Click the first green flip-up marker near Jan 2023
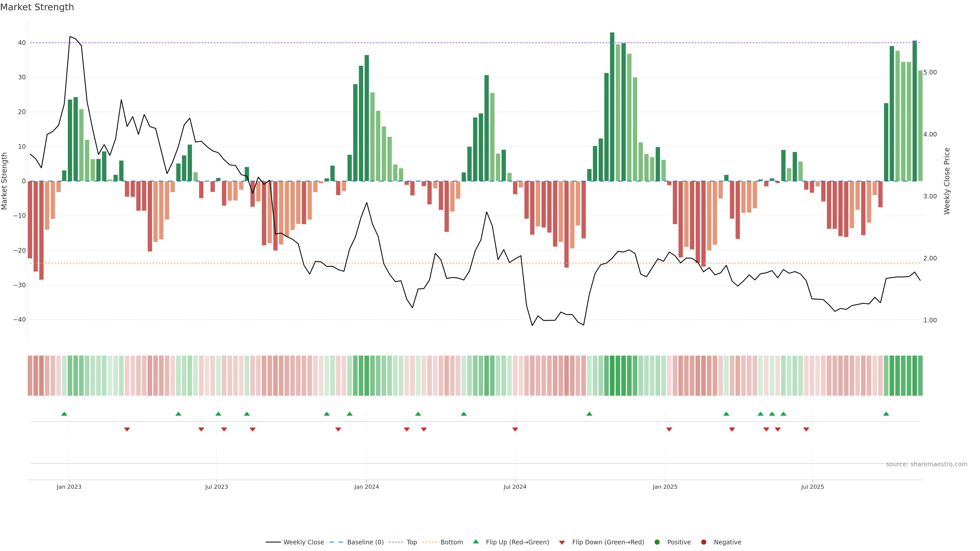Image resolution: width=980 pixels, height=551 pixels. coord(64,414)
